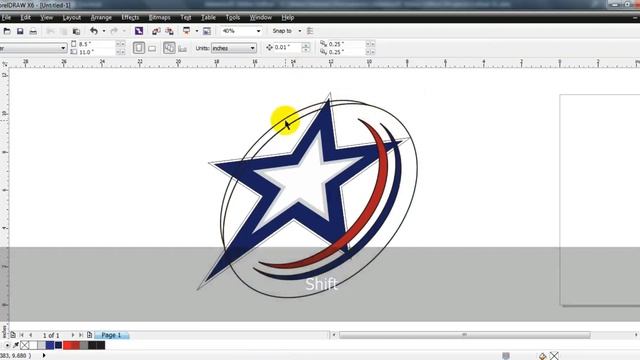Screen dimensions: 640x360
Task: Open the undo history dropdown arrow
Action: [104, 31]
